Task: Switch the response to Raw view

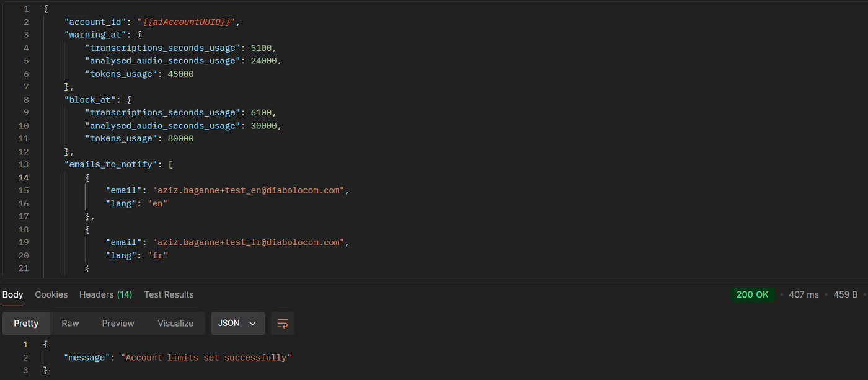Action: (70, 324)
